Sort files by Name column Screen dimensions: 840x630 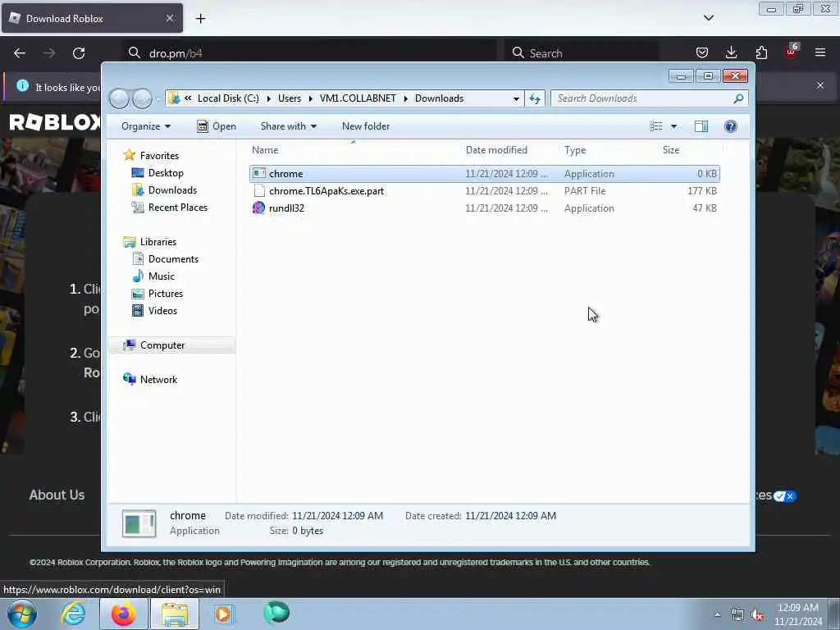(354, 150)
